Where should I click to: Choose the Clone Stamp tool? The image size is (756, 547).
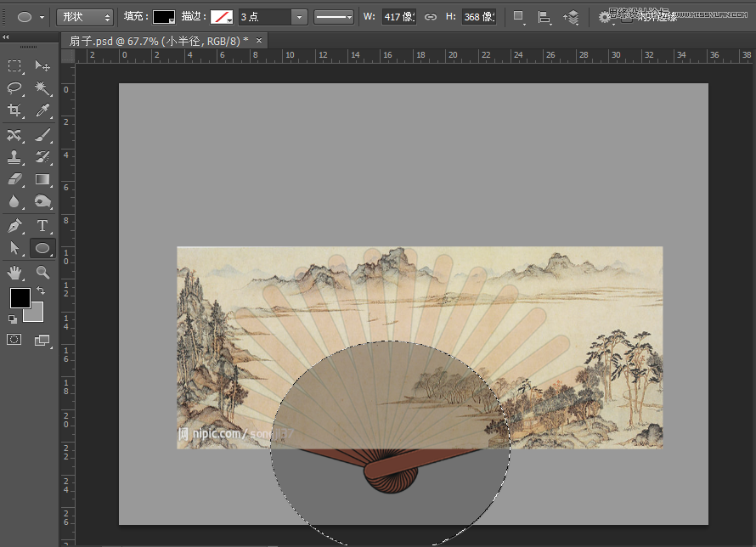[x=14, y=158]
